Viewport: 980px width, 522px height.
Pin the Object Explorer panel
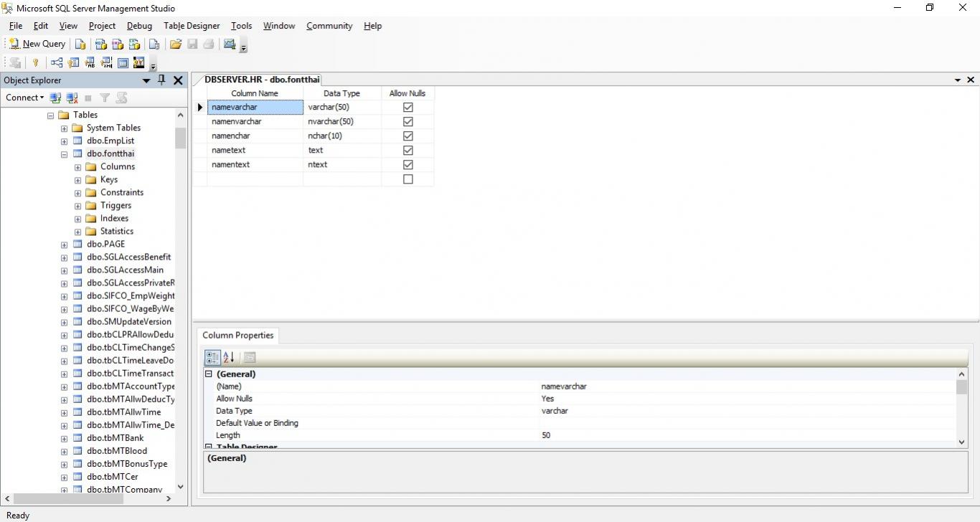coord(161,80)
